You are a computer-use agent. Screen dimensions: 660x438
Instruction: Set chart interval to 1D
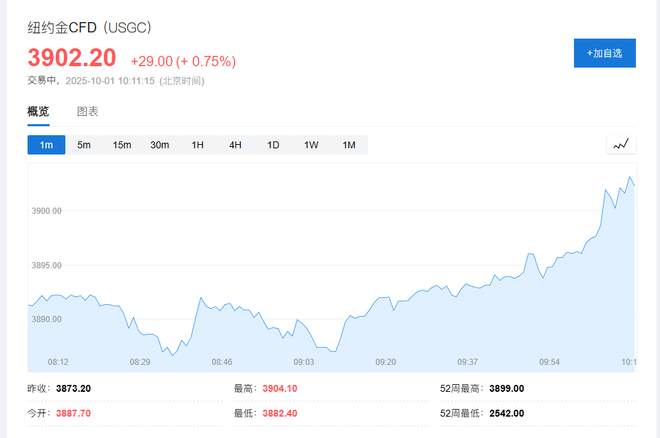point(273,145)
